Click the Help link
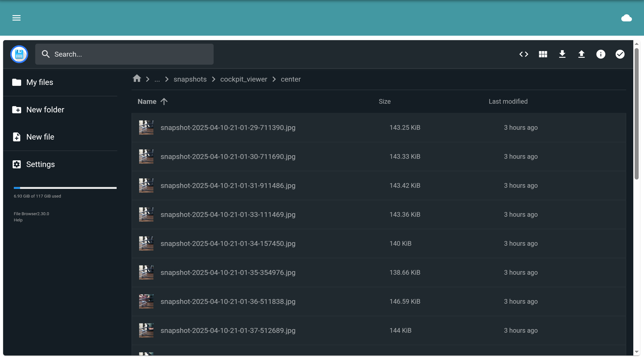 [x=18, y=220]
